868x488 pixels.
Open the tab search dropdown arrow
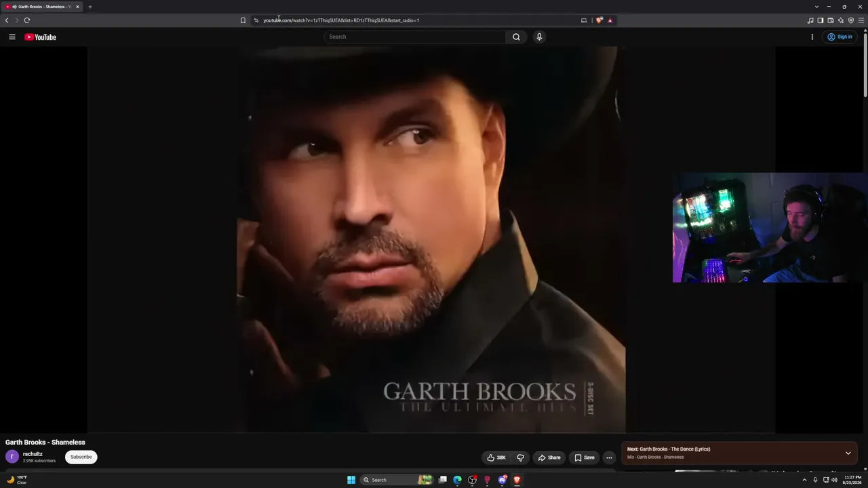tap(816, 7)
